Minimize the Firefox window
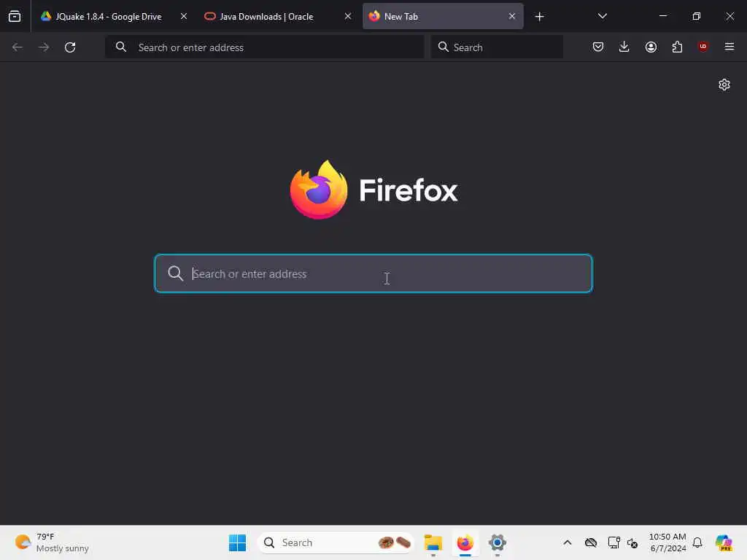 pos(662,16)
